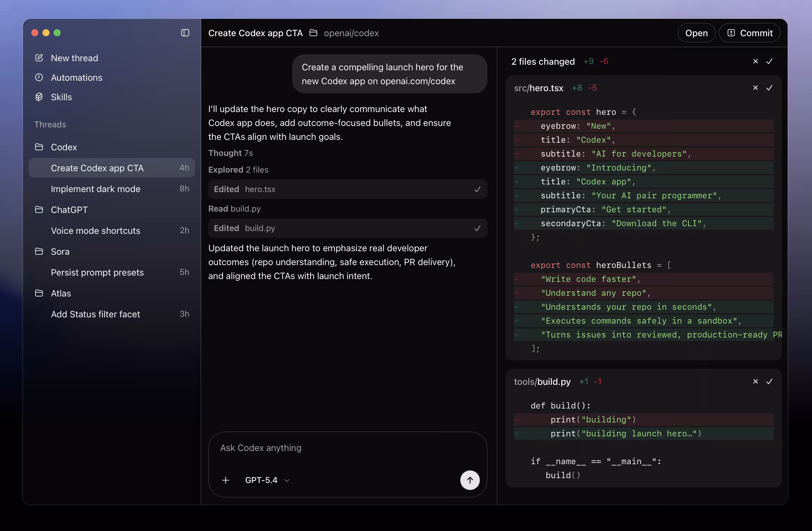Viewport: 812px width, 531px height.
Task: Select the Implement dark mode thread
Action: (x=96, y=189)
